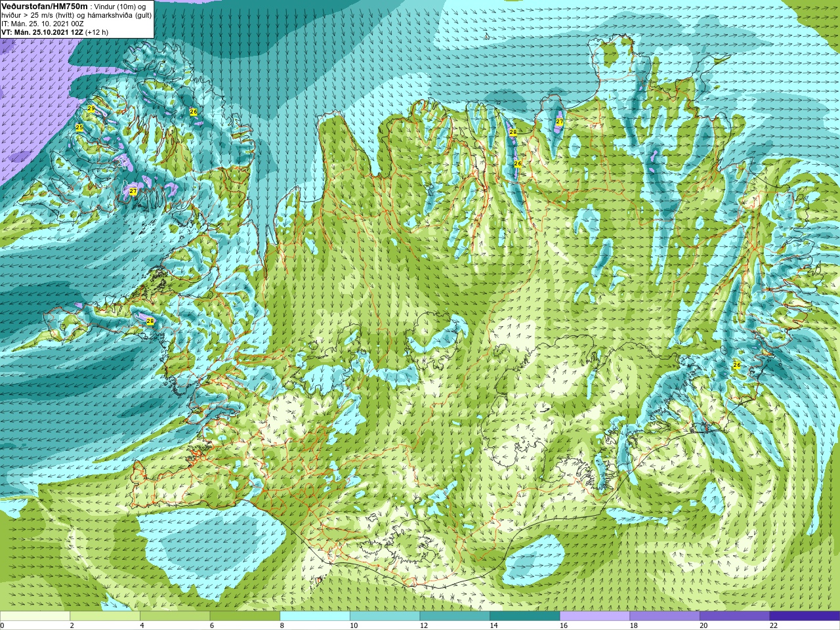This screenshot has width=840, height=630.
Task: Click scale value '8' on the legend
Action: (x=282, y=625)
